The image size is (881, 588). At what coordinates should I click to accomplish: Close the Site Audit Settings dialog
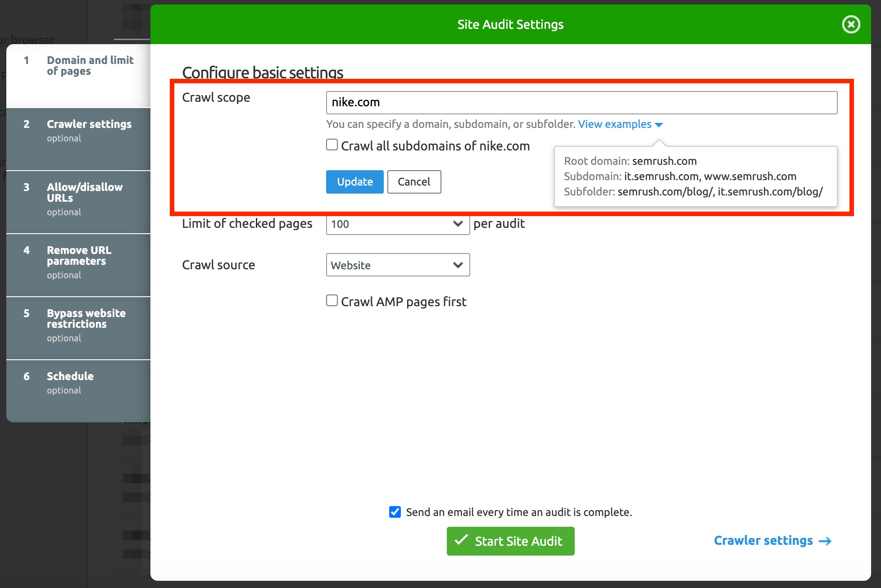(851, 24)
